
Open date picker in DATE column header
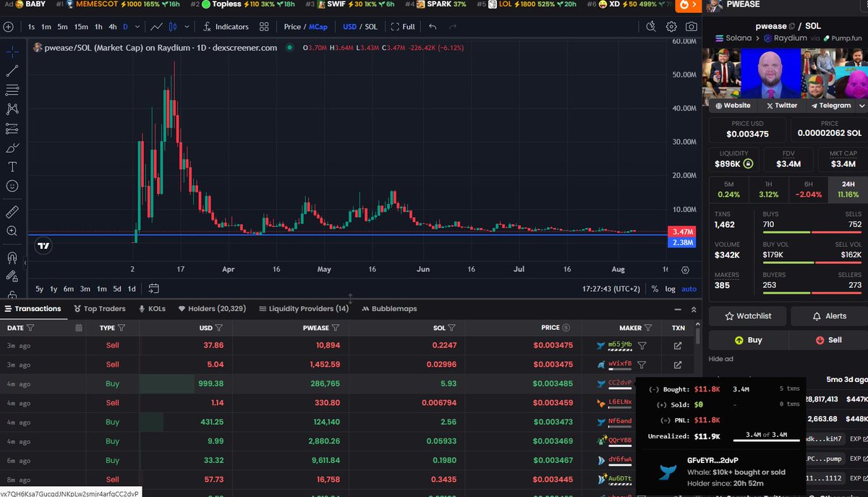point(79,328)
